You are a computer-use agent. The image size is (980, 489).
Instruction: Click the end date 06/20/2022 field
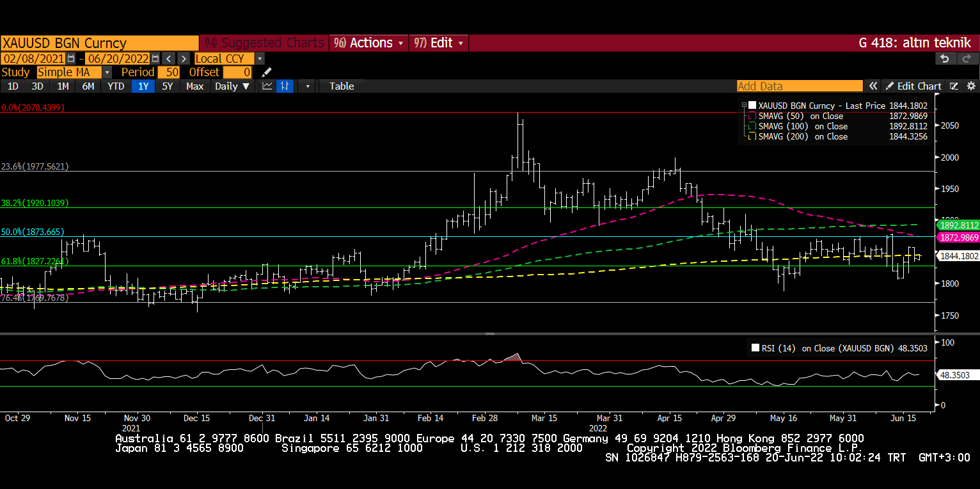tap(117, 58)
